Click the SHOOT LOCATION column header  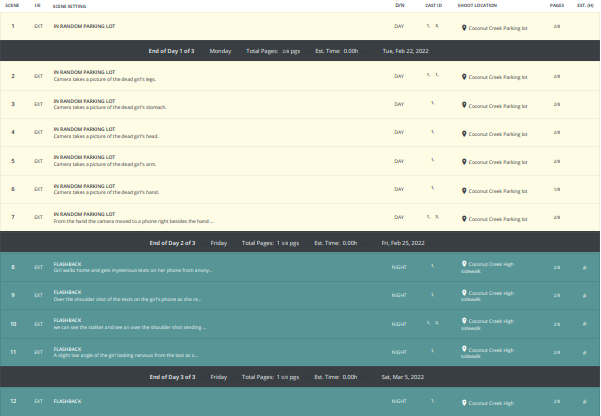(477, 5)
